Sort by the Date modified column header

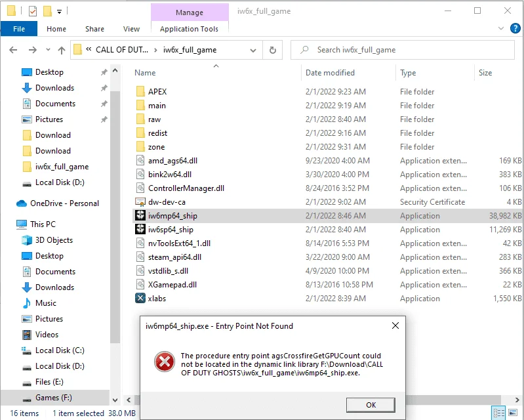tap(330, 73)
